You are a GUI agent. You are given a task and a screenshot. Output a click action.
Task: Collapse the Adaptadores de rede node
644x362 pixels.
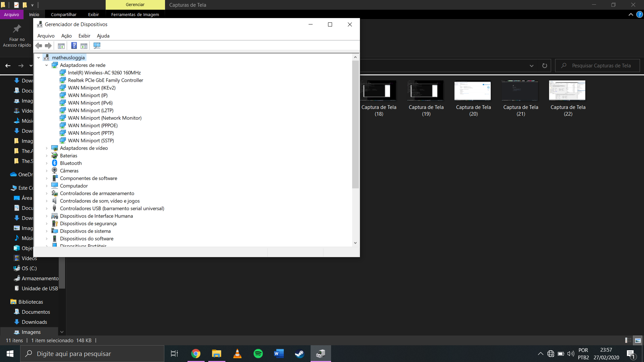(47, 65)
